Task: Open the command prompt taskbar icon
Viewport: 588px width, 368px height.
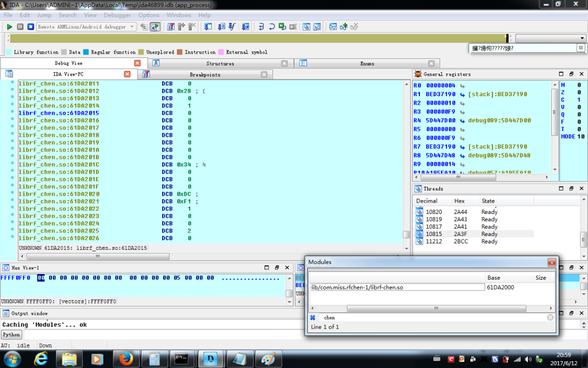Action: (182, 359)
